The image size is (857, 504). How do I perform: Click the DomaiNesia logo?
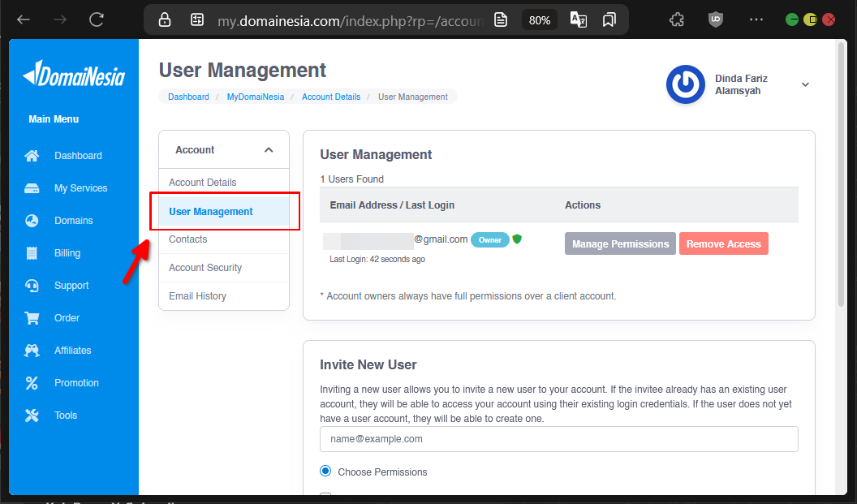pyautogui.click(x=74, y=73)
